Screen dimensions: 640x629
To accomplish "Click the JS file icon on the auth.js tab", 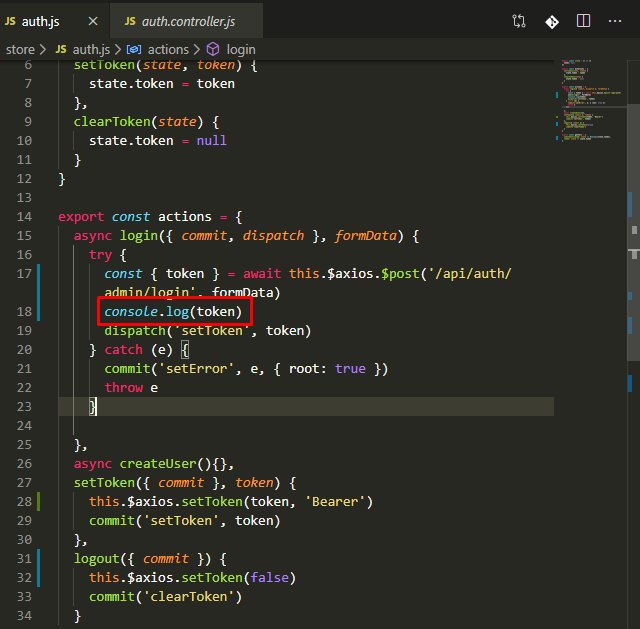I will [x=10, y=21].
